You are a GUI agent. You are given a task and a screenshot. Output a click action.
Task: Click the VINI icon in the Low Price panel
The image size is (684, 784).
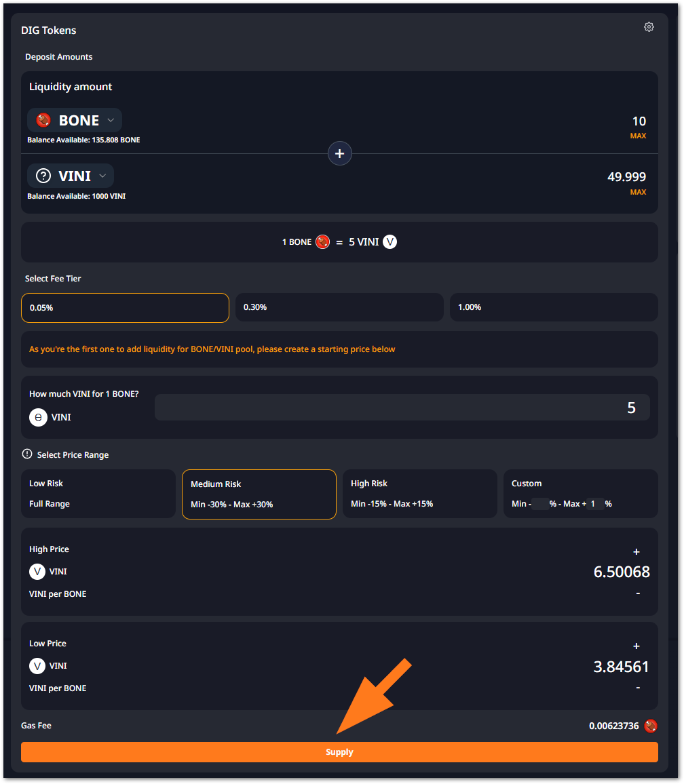[37, 666]
